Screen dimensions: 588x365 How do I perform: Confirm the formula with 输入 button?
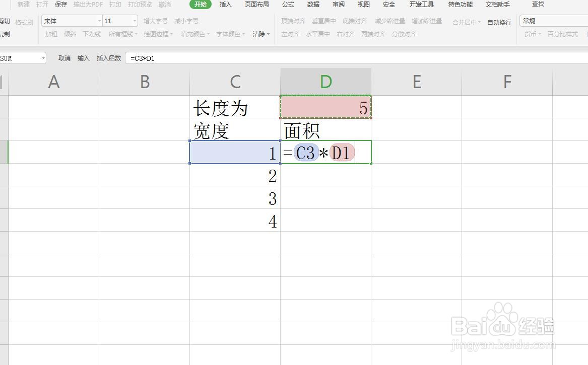pos(83,58)
